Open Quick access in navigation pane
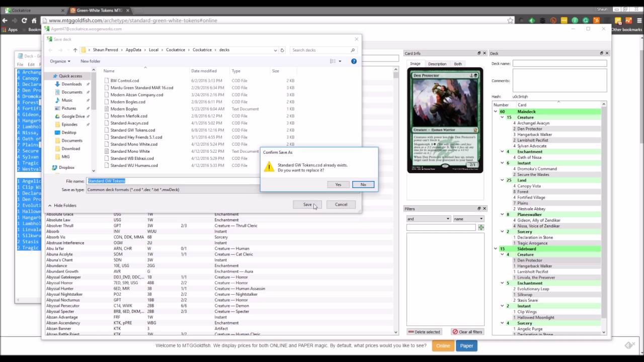This screenshot has height=362, width=644. (70, 76)
